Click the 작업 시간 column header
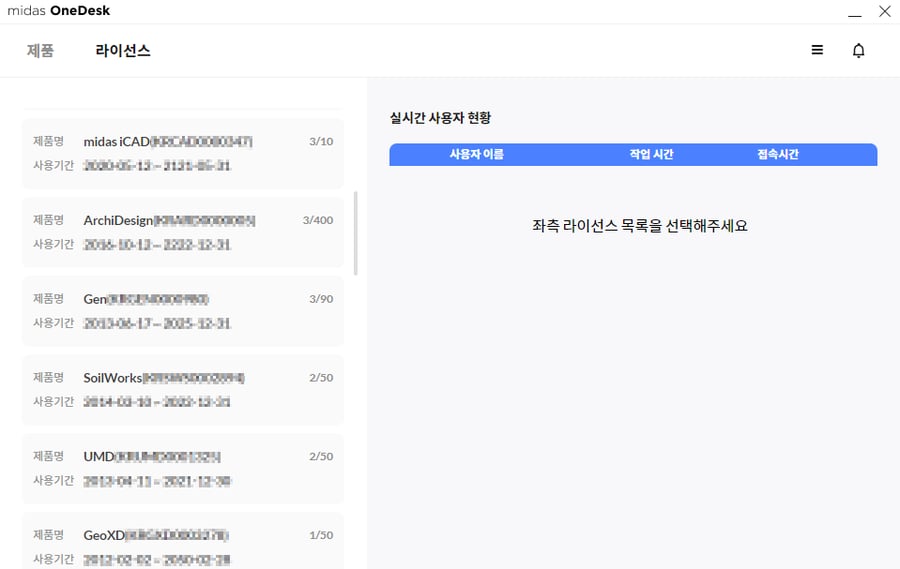Screen dimensions: 900x569 (x=651, y=155)
